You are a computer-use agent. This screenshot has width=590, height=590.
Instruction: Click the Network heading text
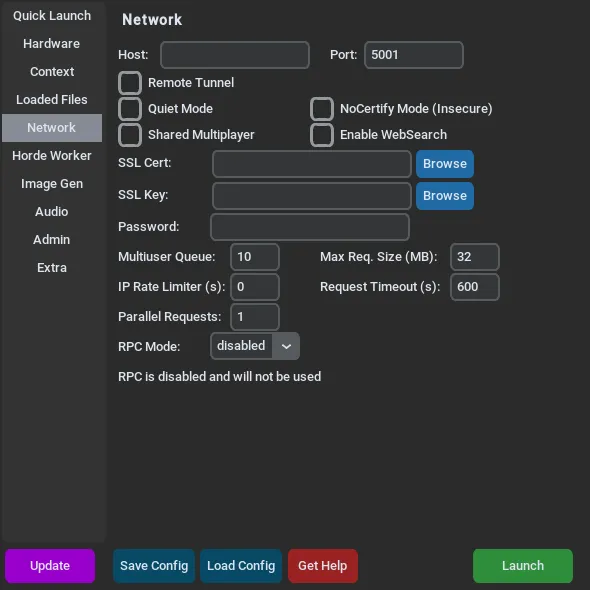click(x=152, y=20)
